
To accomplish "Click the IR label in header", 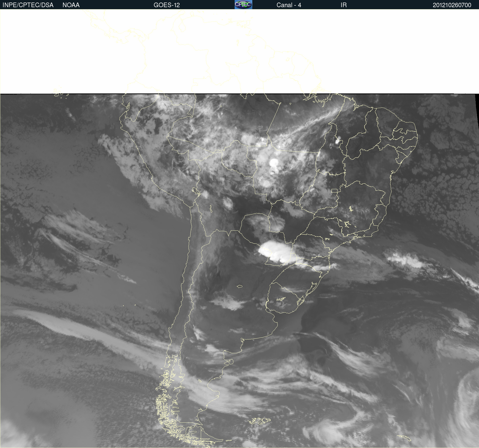I will click(x=343, y=5).
